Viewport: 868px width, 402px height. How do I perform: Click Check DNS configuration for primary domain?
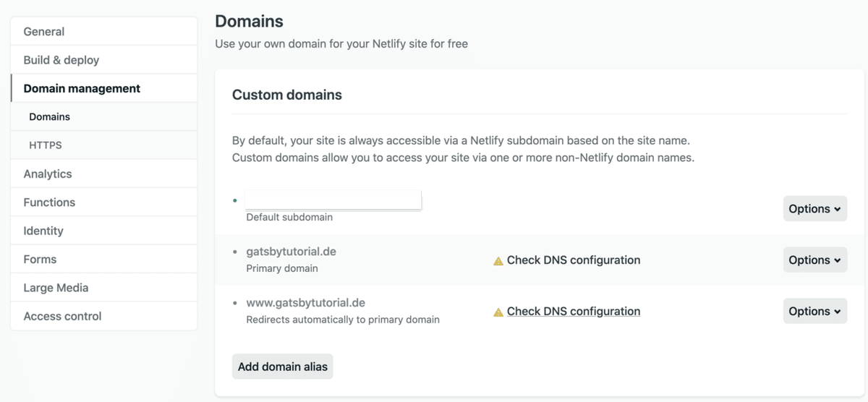(574, 260)
